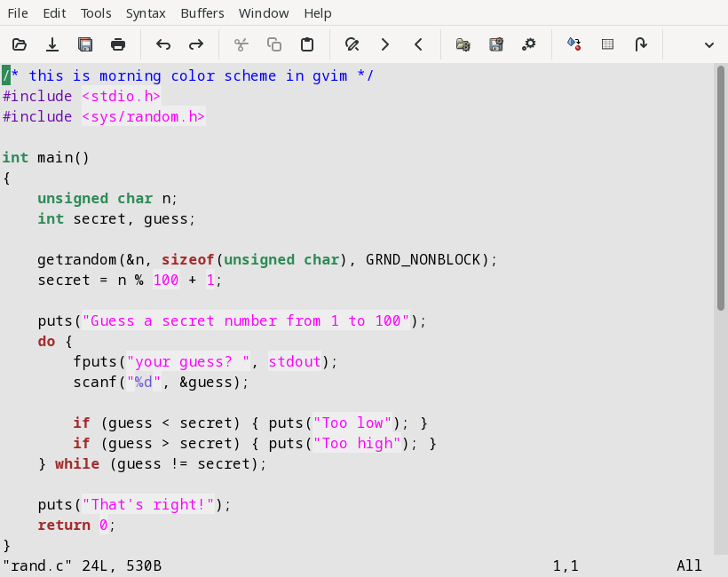Click the Build tags grid icon
This screenshot has height=577, width=728.
[607, 44]
